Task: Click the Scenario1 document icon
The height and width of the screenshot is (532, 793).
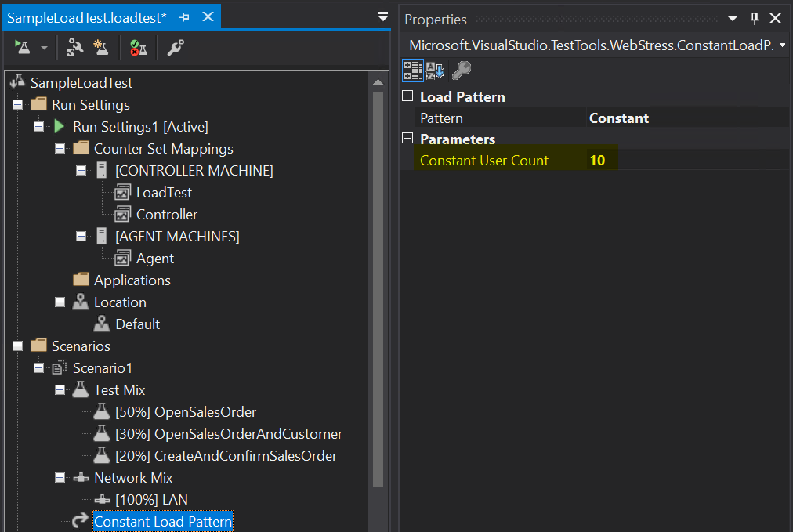Action: click(x=60, y=367)
